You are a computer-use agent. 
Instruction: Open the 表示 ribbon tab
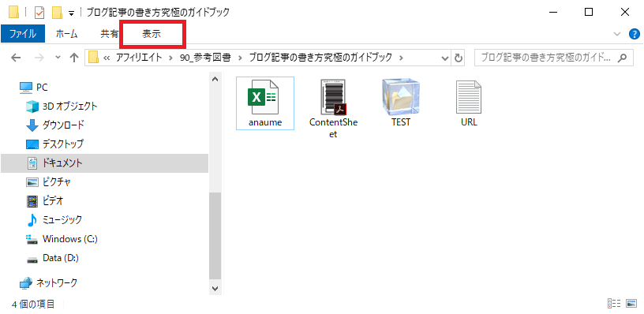pyautogui.click(x=152, y=34)
